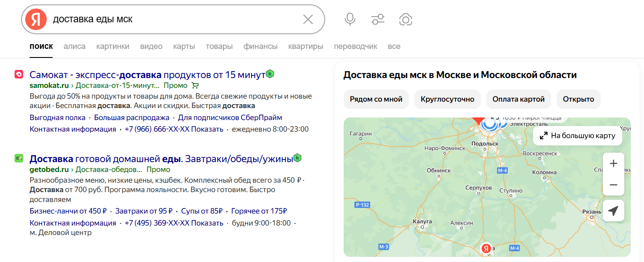Start voice search with microphone icon

350,19
